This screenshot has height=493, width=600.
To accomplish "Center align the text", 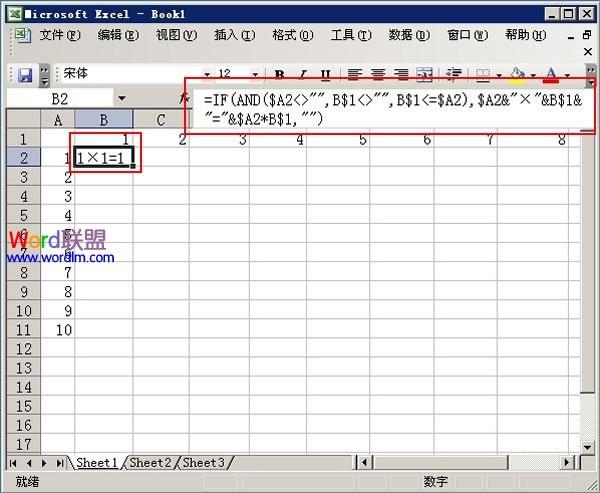I will 378,74.
